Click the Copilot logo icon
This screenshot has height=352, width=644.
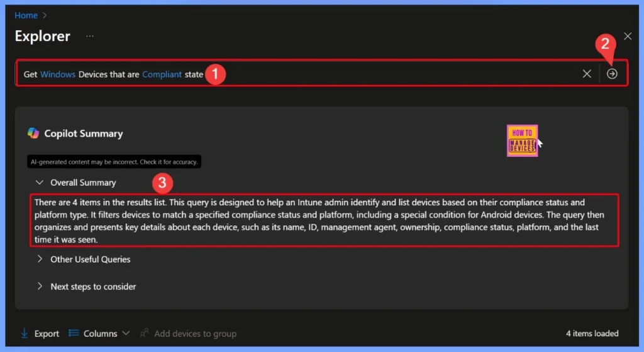tap(33, 133)
